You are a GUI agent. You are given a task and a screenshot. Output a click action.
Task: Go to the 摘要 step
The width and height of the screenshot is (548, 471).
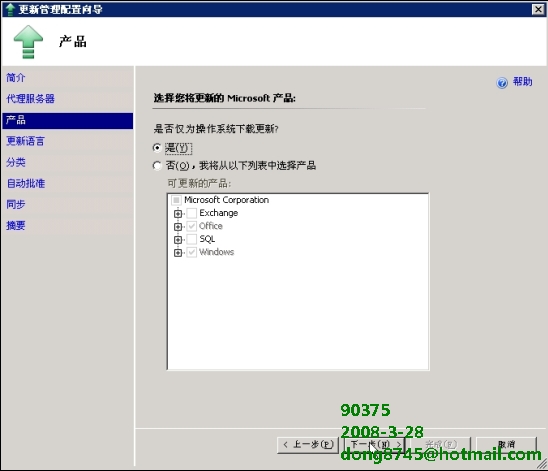(x=16, y=225)
